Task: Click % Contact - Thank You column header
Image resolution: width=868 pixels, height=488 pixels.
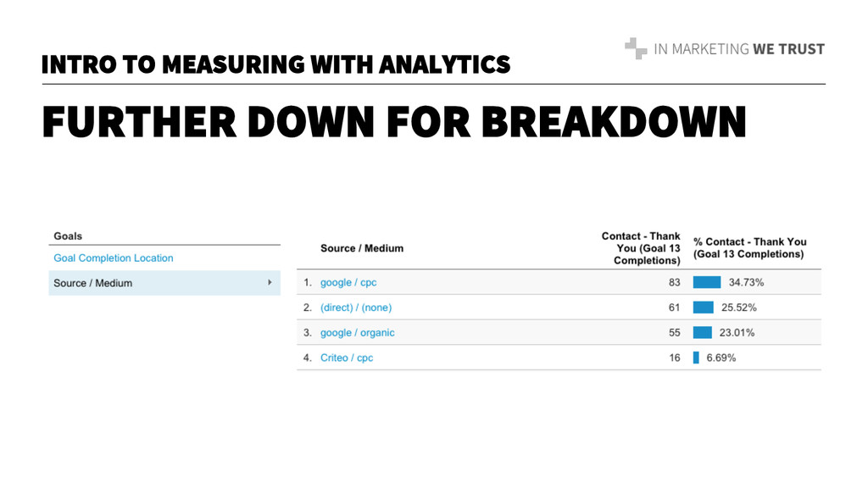Action: (x=749, y=248)
